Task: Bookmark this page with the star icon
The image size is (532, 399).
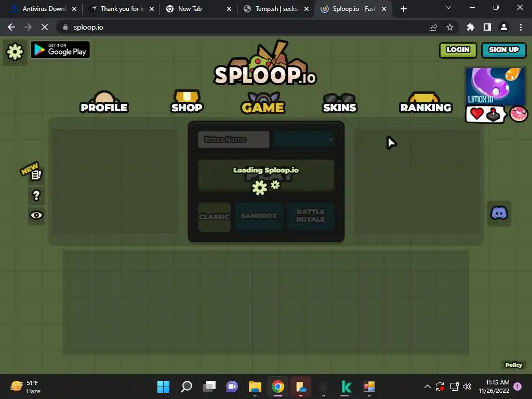Action: click(450, 27)
